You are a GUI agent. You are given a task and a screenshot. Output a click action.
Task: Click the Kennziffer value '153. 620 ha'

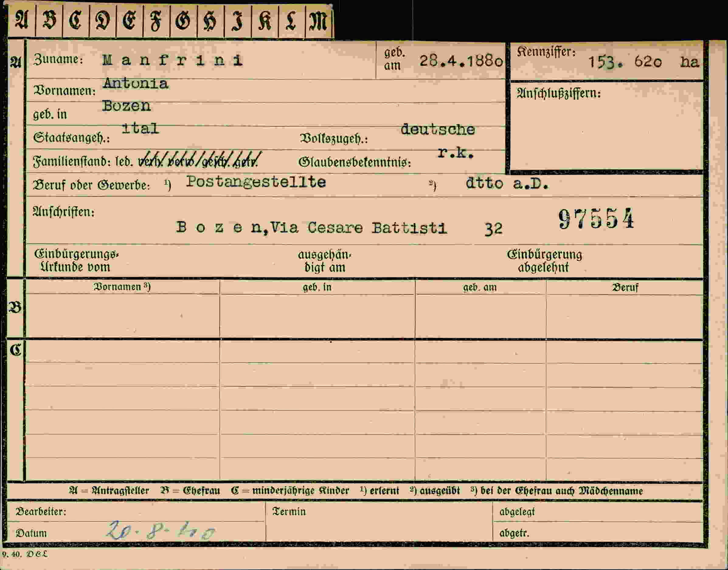pos(643,62)
